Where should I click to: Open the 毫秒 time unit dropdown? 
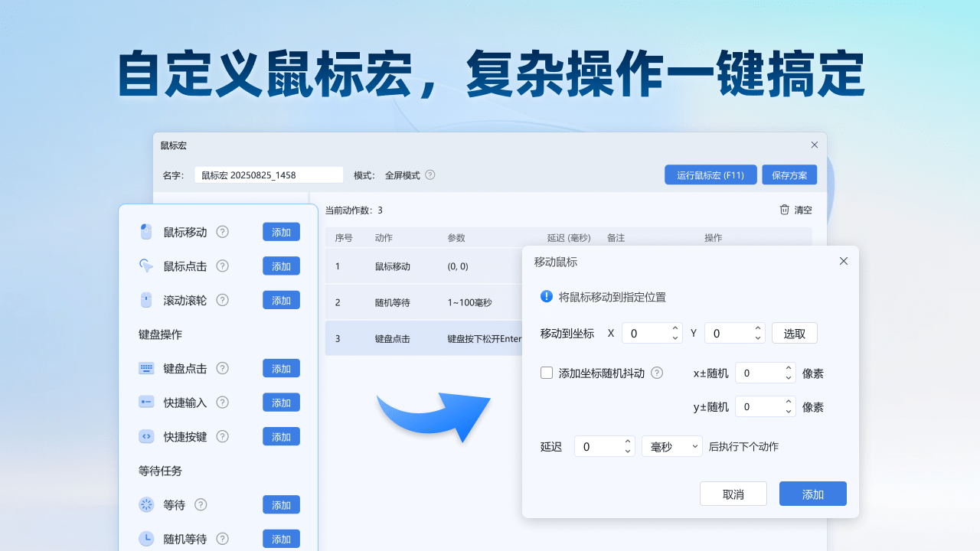click(x=671, y=446)
